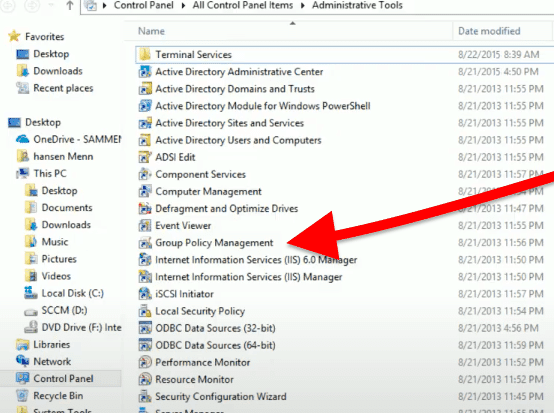
Task: Select the Local Security Policy name text
Action: coord(200,311)
